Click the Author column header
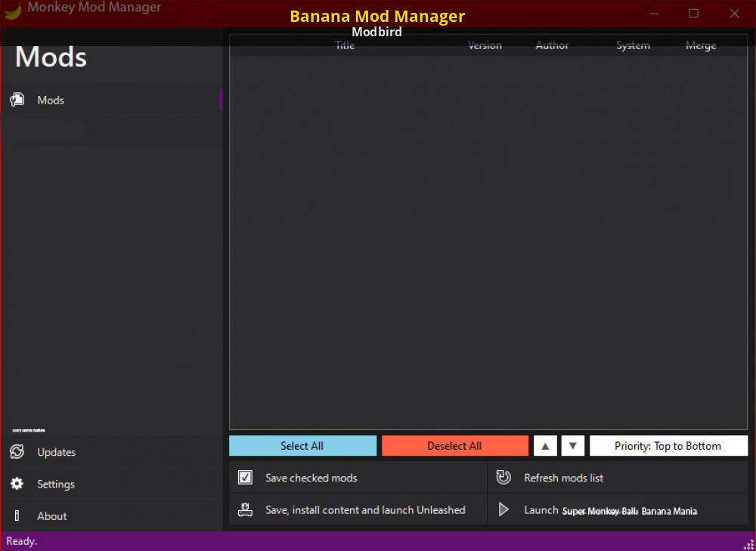 pyautogui.click(x=552, y=45)
